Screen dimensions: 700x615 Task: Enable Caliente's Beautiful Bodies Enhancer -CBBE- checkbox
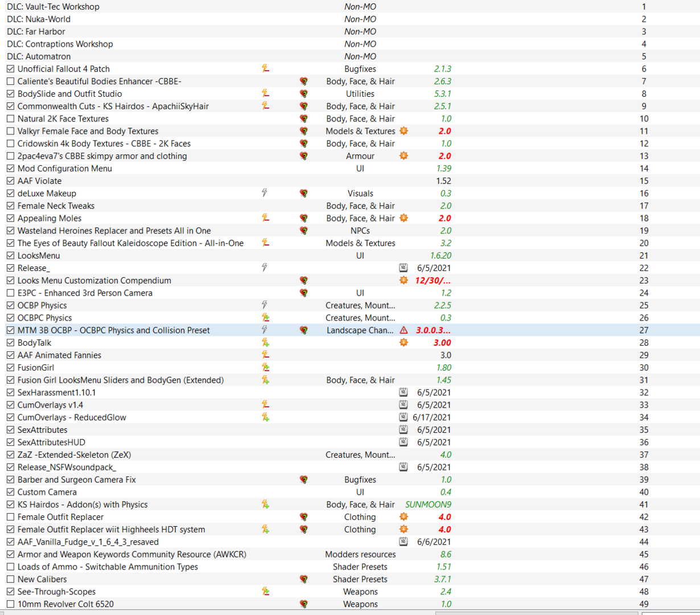click(10, 81)
